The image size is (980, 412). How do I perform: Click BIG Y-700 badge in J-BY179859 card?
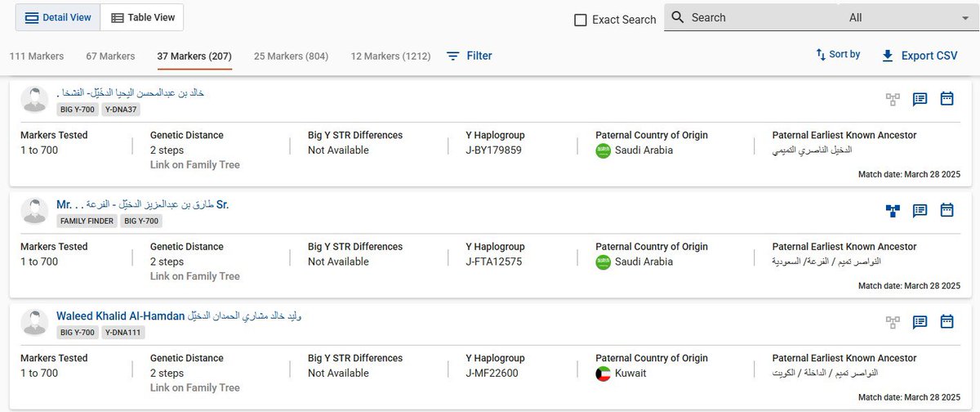(x=78, y=110)
